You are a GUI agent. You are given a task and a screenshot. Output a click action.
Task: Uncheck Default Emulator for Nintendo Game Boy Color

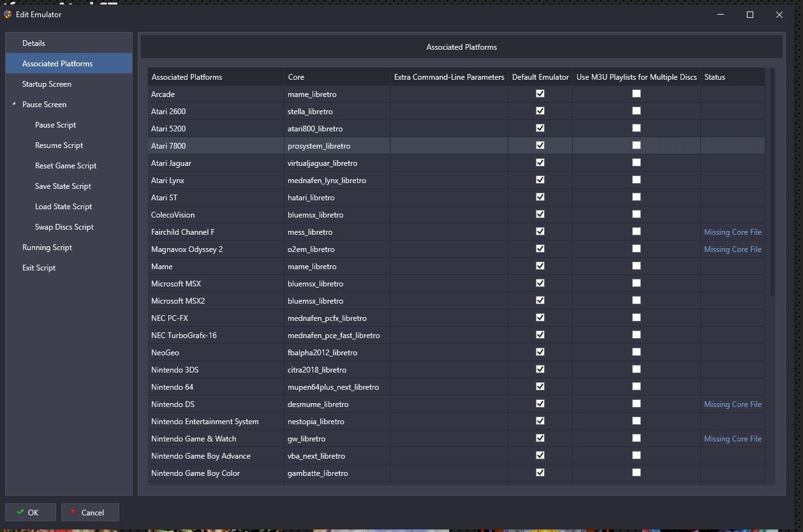pos(540,473)
